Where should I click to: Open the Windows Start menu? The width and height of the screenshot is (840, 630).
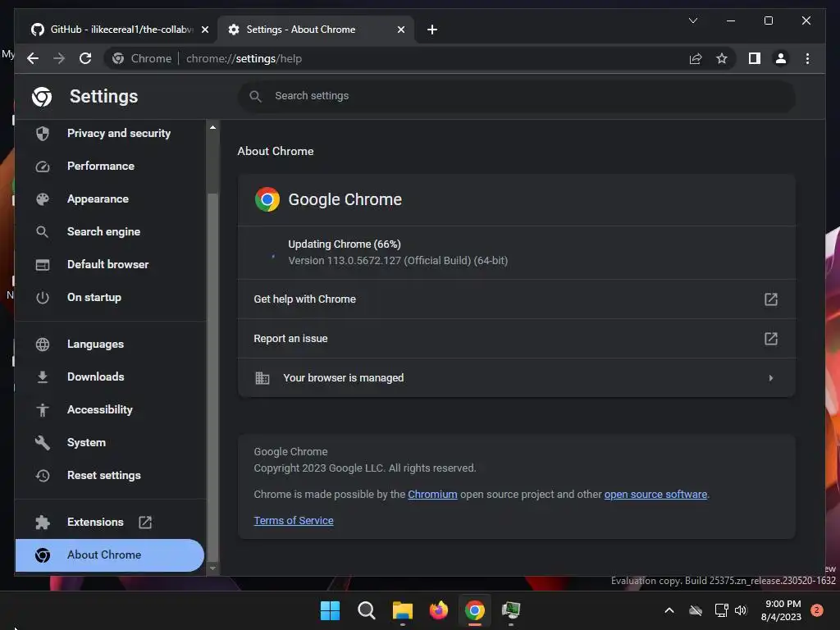[330, 610]
